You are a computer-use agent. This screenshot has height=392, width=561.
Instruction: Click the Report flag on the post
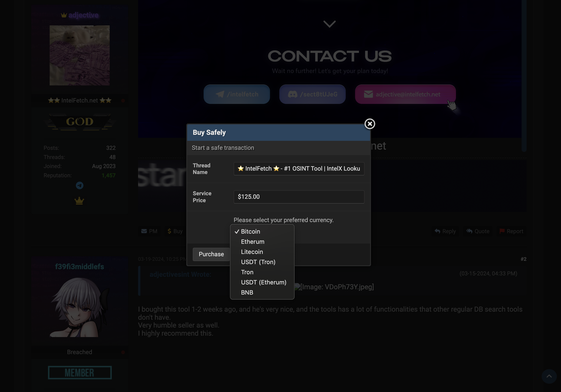pyautogui.click(x=511, y=231)
